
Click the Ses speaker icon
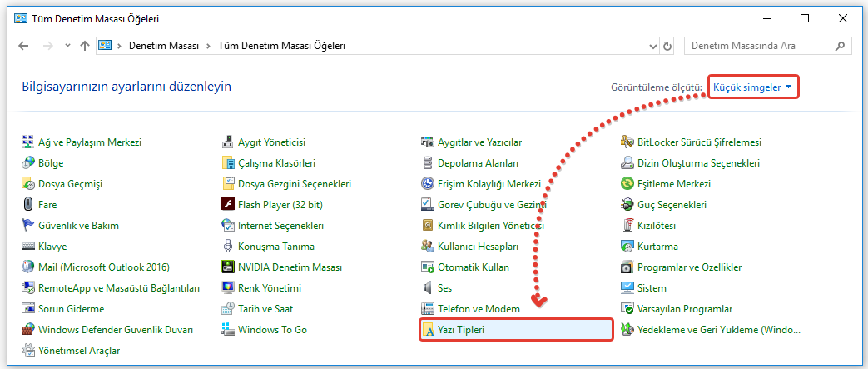pos(428,288)
